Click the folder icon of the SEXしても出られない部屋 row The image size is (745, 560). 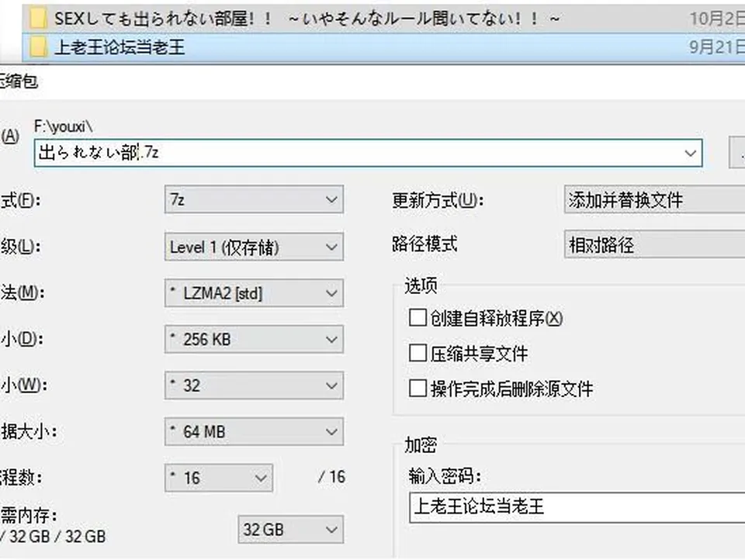38,19
